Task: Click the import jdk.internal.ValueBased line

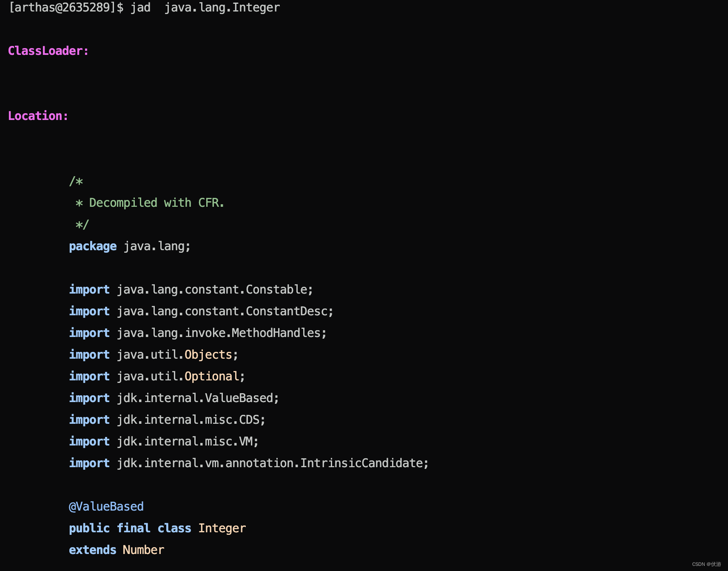Action: click(x=174, y=398)
